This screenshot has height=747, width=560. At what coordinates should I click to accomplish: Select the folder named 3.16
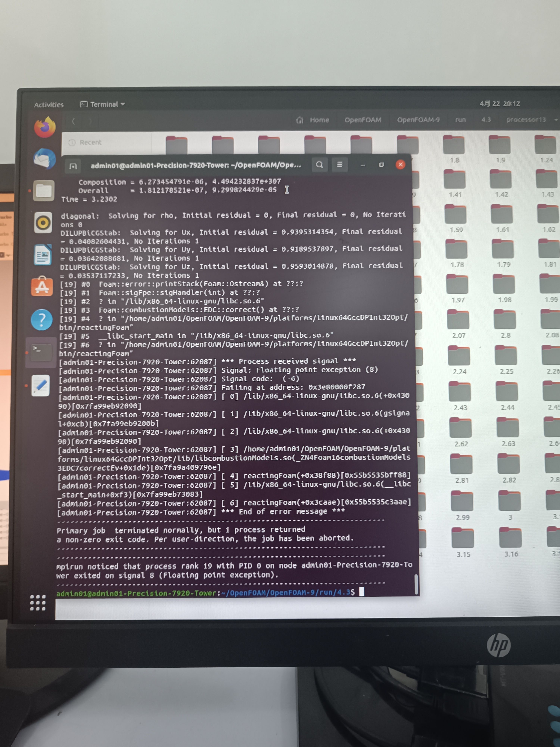pos(511,542)
